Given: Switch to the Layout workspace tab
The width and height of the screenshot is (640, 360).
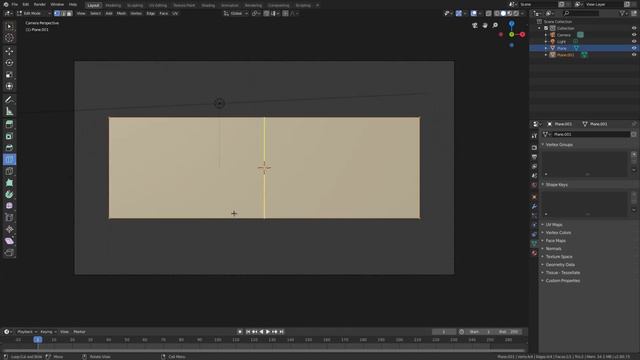Looking at the screenshot, I should click(x=93, y=5).
